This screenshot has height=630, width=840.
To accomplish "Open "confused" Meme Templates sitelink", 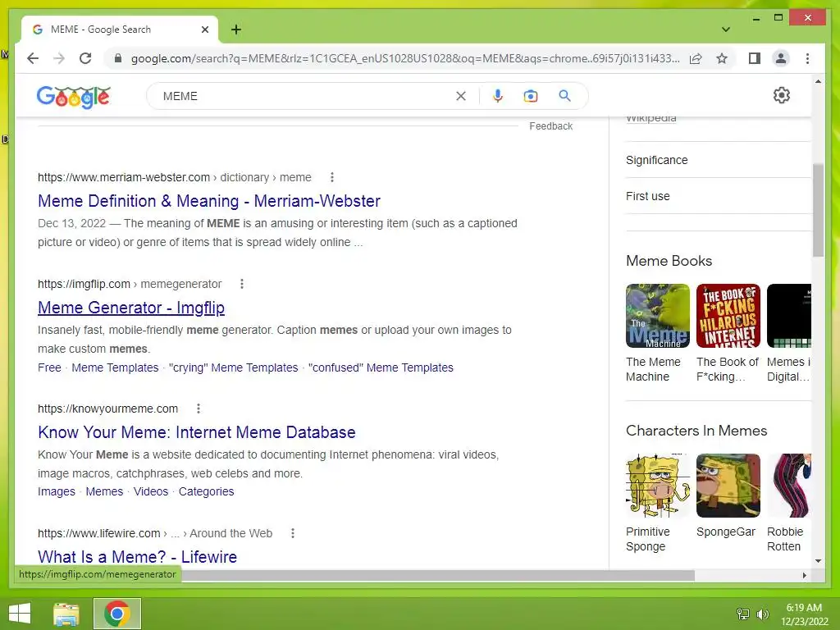I will (381, 367).
